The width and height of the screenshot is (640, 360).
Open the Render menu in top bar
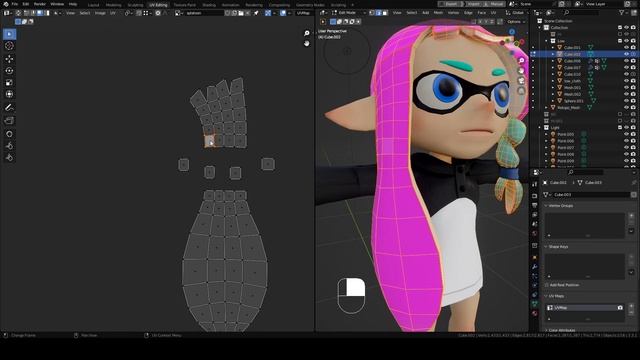(40, 4)
